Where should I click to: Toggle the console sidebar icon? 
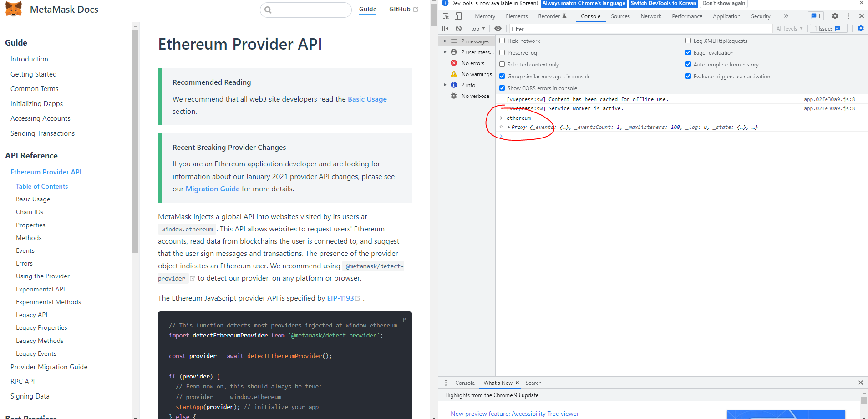[x=446, y=28]
